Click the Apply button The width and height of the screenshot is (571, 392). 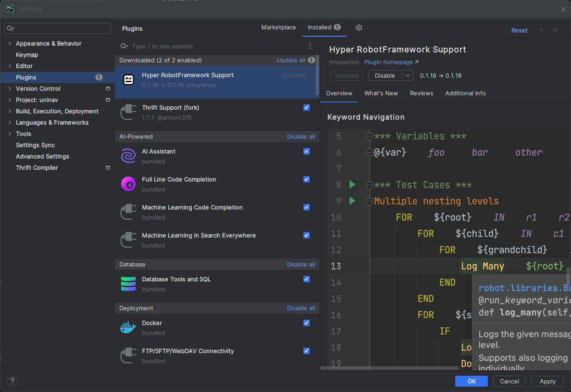(x=547, y=381)
